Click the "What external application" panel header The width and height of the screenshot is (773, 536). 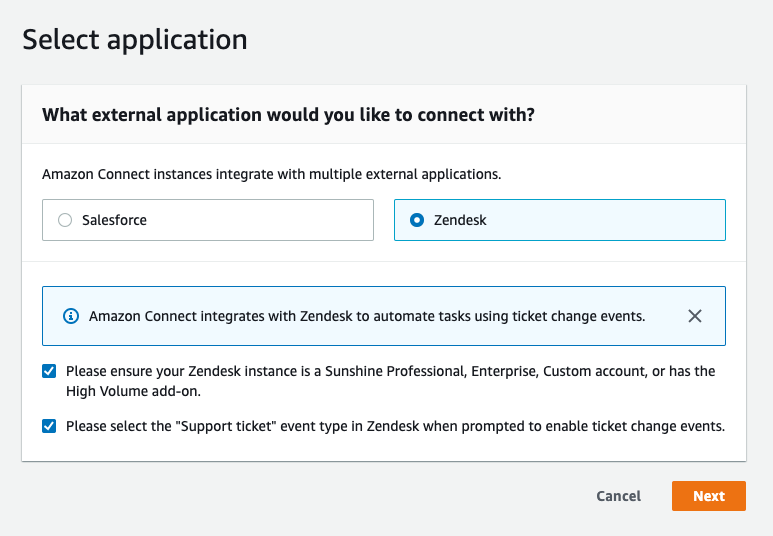pyautogui.click(x=288, y=115)
